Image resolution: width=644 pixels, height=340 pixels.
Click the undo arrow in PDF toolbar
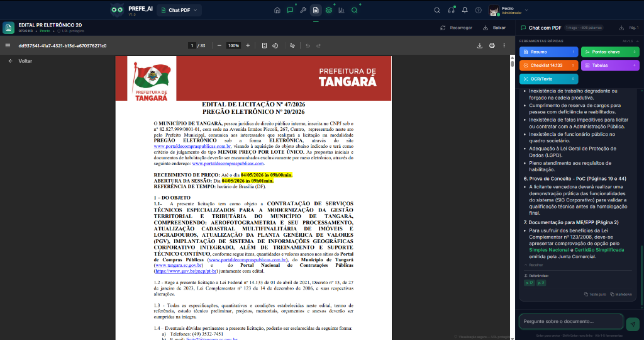(x=308, y=45)
